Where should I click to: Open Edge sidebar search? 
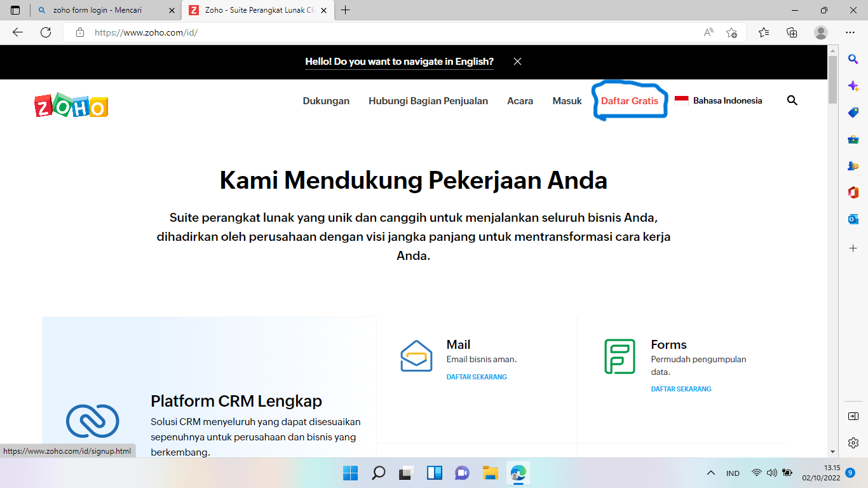pyautogui.click(x=853, y=59)
